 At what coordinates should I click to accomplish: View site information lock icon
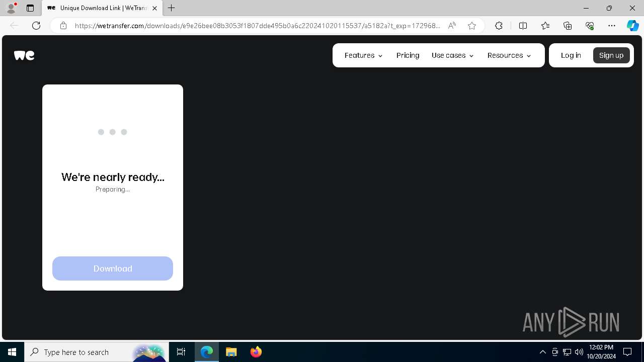pos(63,26)
